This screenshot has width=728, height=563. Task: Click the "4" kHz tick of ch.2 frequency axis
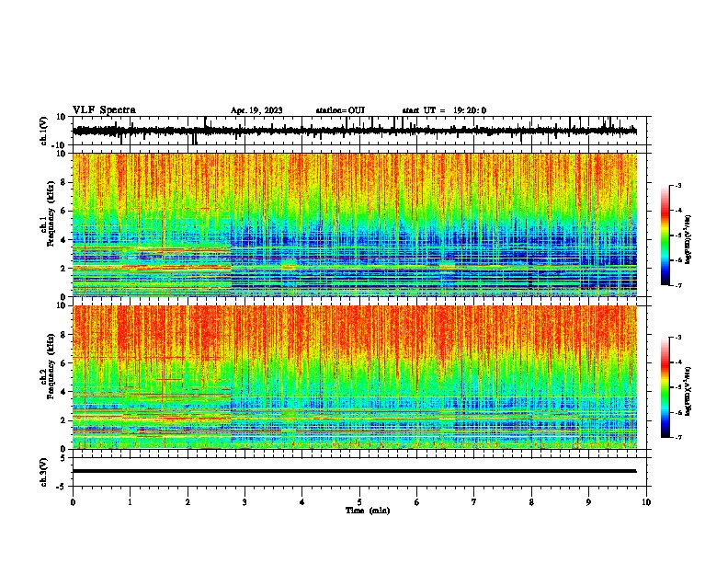(64, 392)
